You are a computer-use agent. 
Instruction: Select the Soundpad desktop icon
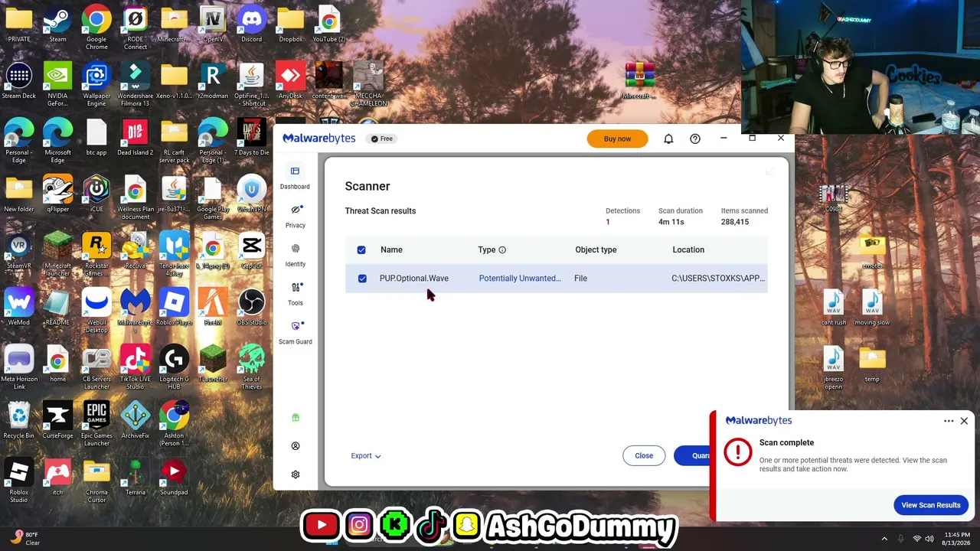click(174, 477)
